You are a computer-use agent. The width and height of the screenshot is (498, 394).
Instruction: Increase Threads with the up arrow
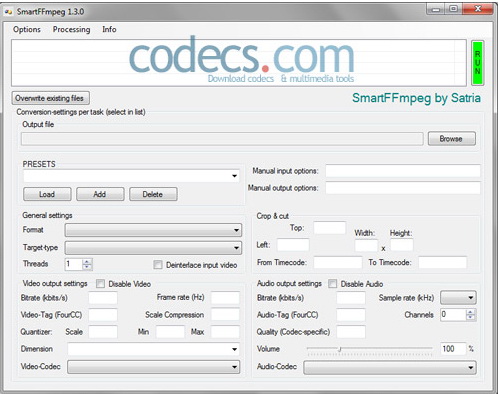87,262
